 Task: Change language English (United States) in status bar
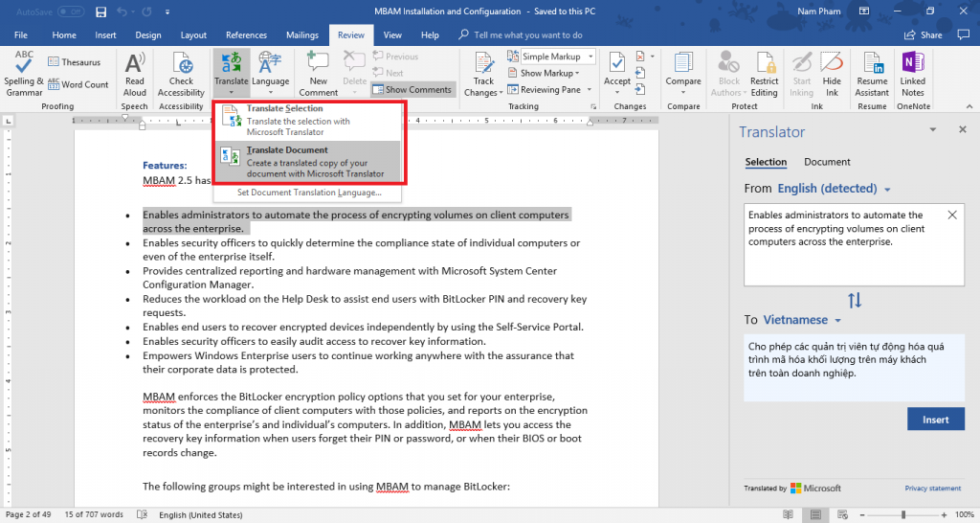pyautogui.click(x=201, y=515)
